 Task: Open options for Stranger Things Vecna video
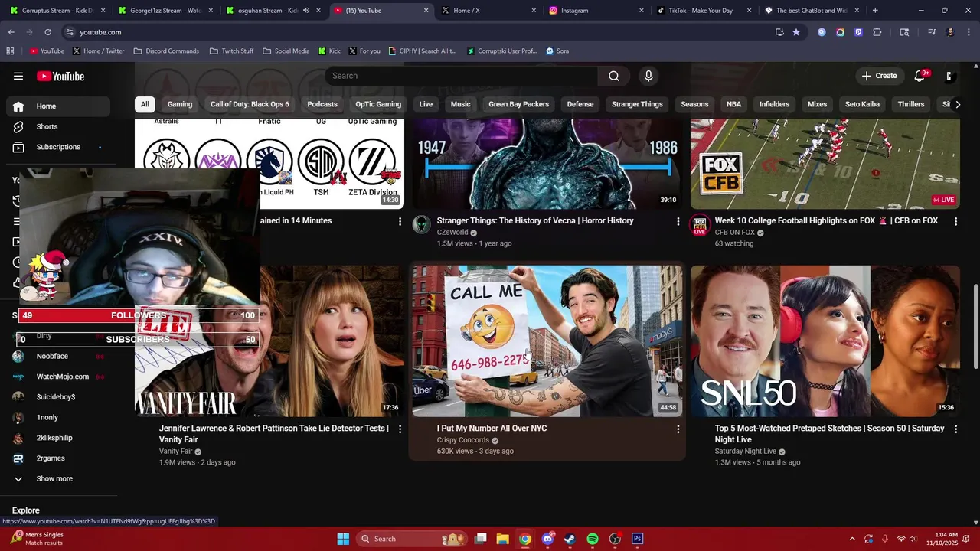coord(678,221)
